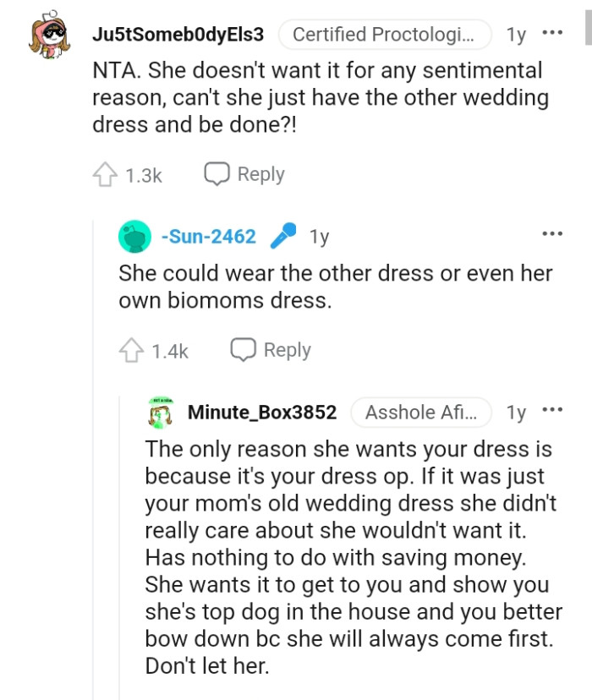Open the overflow menu on Ju5tSomeb0dyEls3's comment
This screenshot has height=700, width=592.
click(552, 32)
